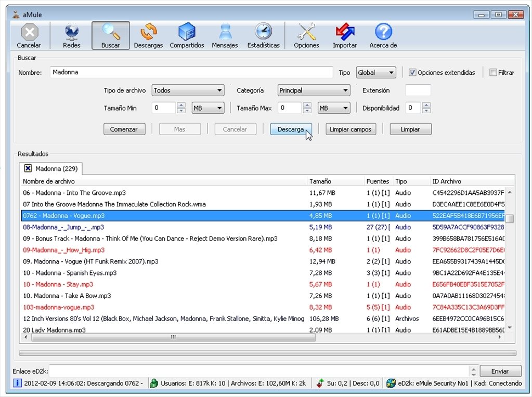This screenshot has width=532, height=397.
Task: Open the Mensajes messages view
Action: point(225,36)
